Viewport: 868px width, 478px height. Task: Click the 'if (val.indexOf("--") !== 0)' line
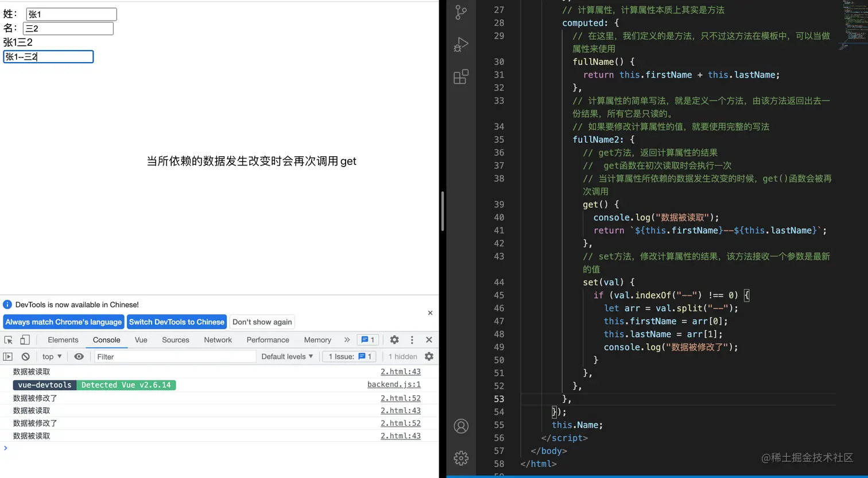[x=672, y=295]
